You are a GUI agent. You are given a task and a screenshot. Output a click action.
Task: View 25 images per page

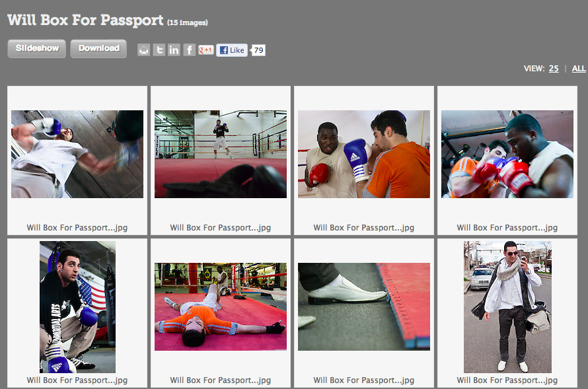click(554, 69)
